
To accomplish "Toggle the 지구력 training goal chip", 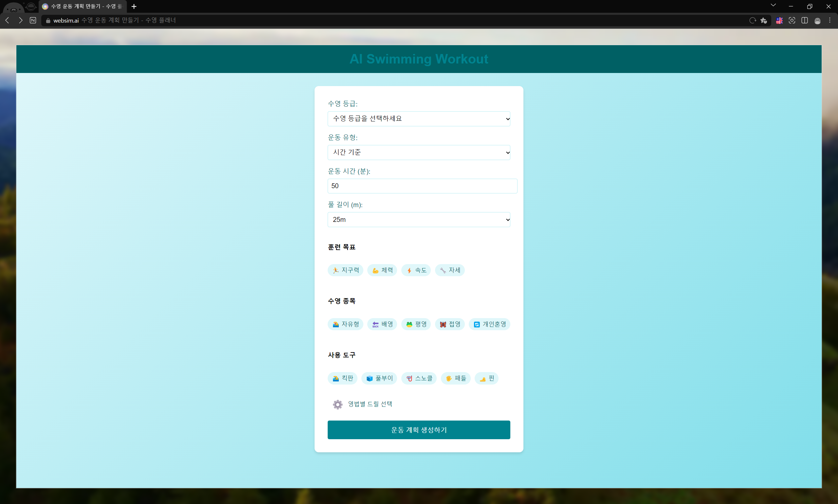I will pos(345,270).
